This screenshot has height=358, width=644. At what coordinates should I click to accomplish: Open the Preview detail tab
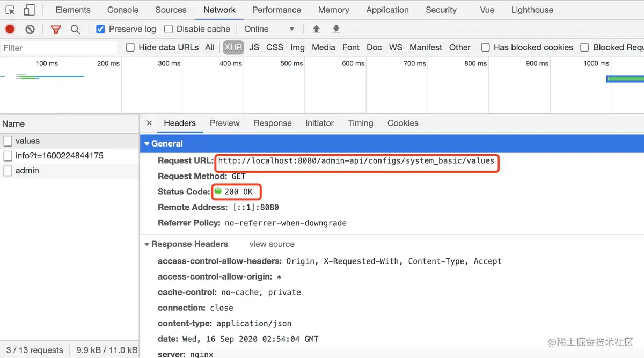click(x=225, y=123)
